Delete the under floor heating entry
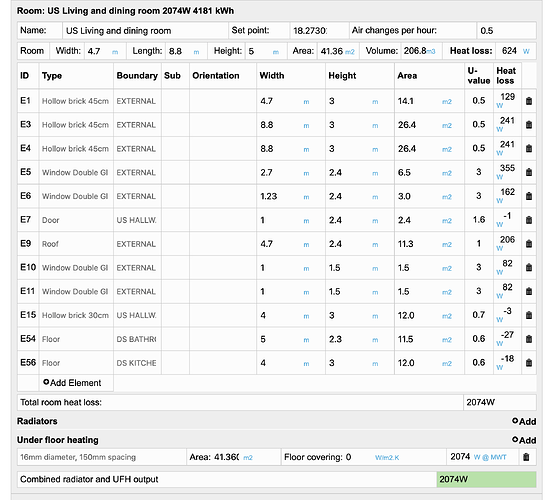 pyautogui.click(x=526, y=457)
